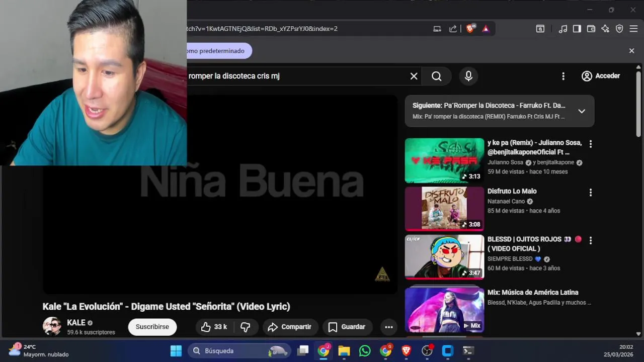Start voice search with the microphone

pyautogui.click(x=468, y=76)
